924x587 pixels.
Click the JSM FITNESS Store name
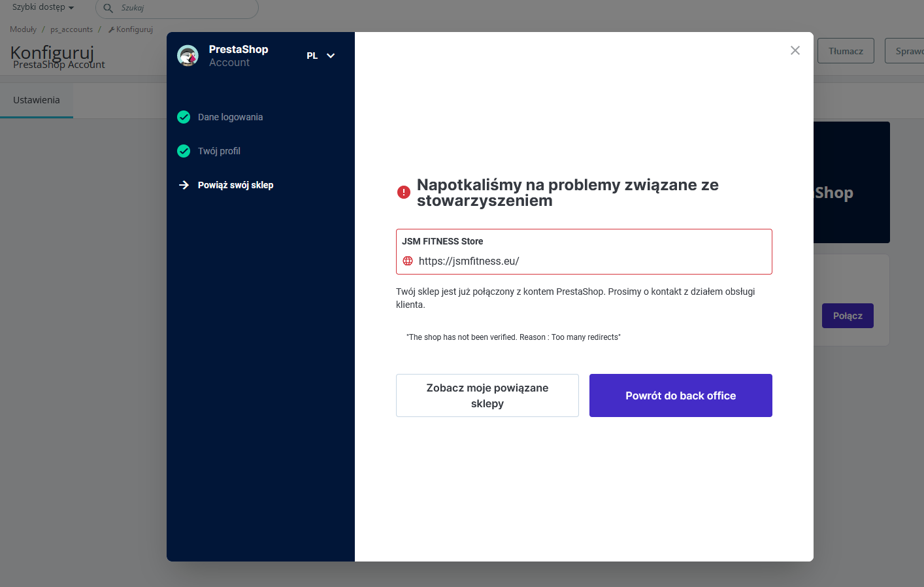coord(442,241)
